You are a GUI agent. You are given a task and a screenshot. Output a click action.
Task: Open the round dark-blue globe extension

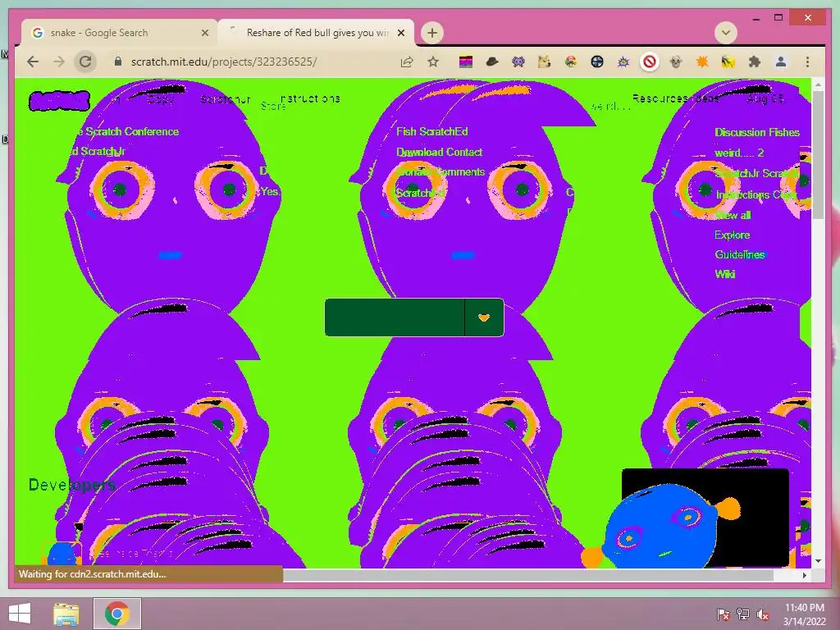coord(597,62)
